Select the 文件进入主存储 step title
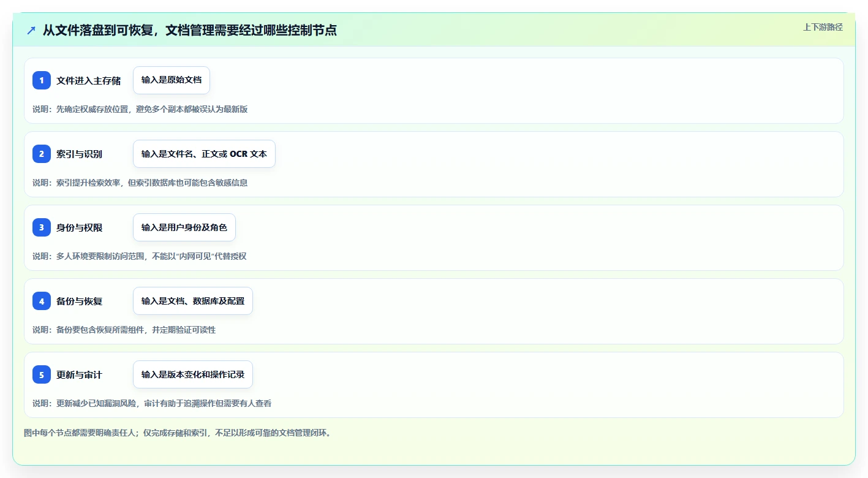868x478 pixels. tap(89, 81)
